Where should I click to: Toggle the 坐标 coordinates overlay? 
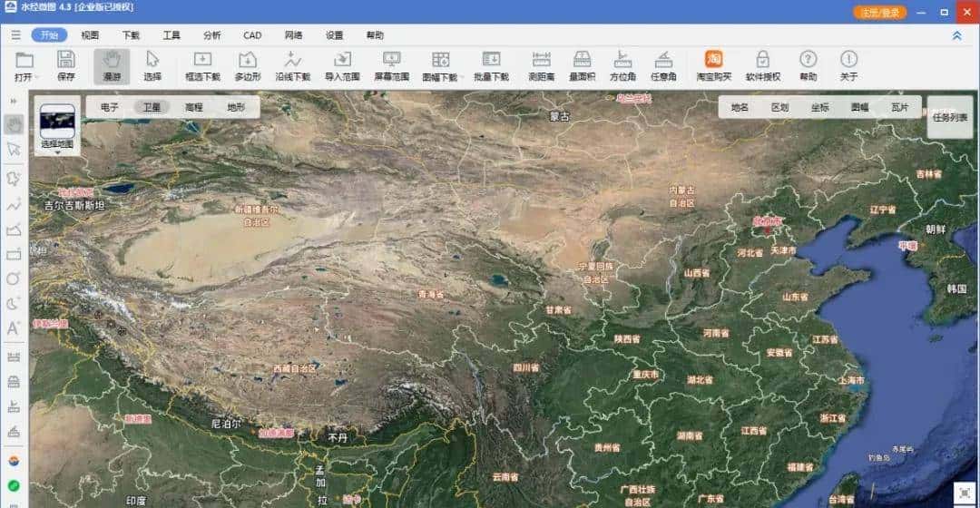(819, 107)
